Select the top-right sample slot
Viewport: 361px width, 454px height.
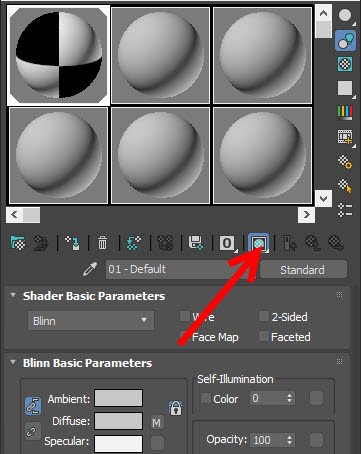point(262,55)
